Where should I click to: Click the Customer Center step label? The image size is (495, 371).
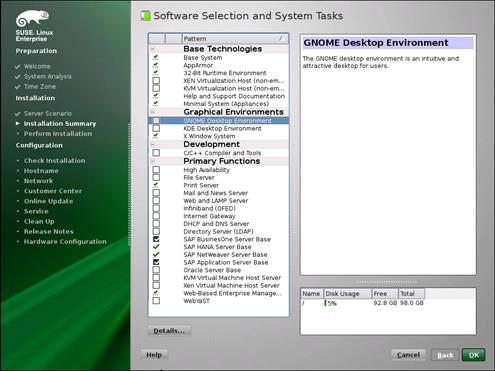tap(53, 191)
